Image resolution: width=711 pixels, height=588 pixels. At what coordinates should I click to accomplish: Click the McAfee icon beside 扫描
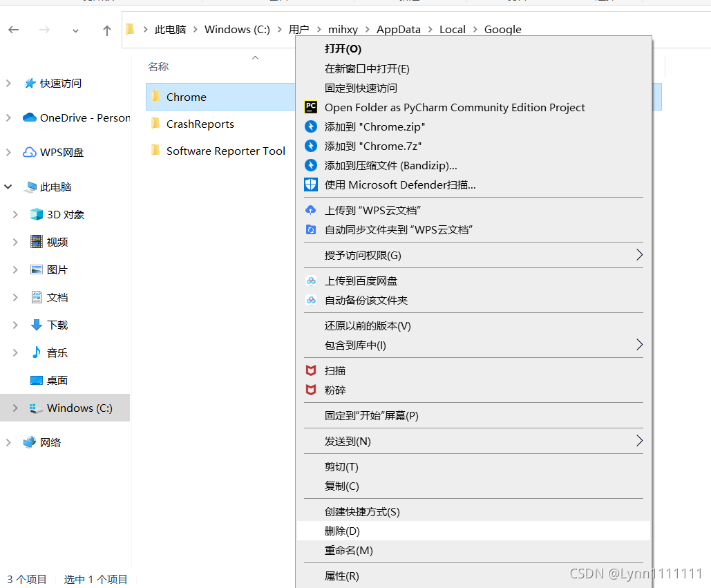click(x=311, y=370)
